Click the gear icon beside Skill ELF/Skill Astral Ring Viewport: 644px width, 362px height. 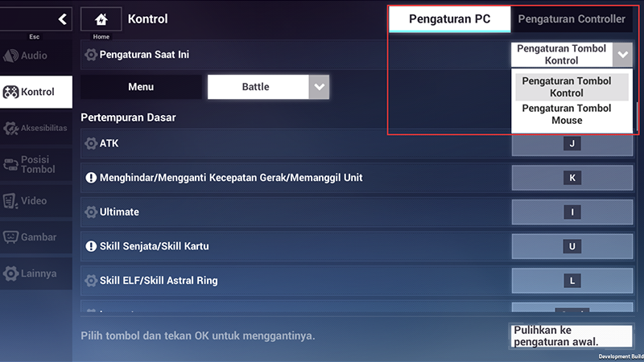[90, 281]
